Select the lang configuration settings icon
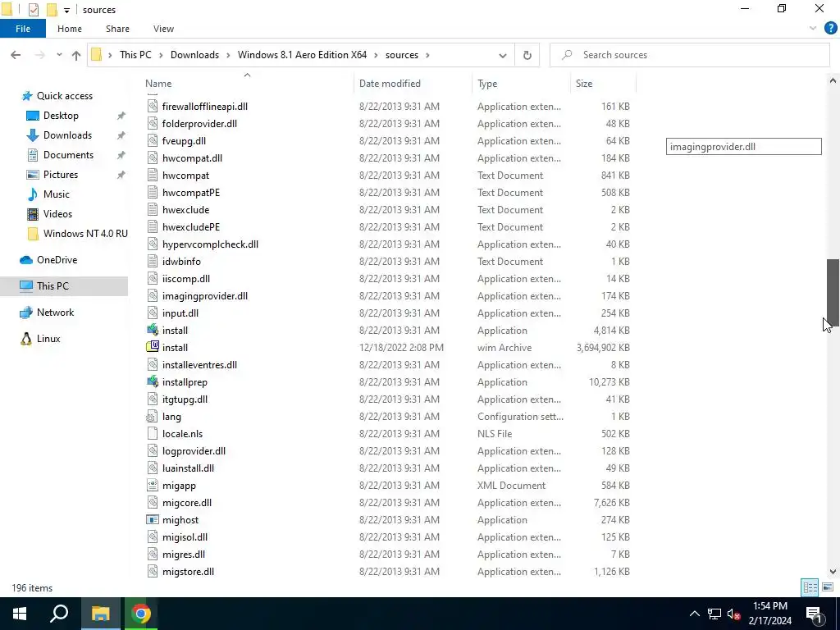840x630 pixels. pyautogui.click(x=152, y=416)
